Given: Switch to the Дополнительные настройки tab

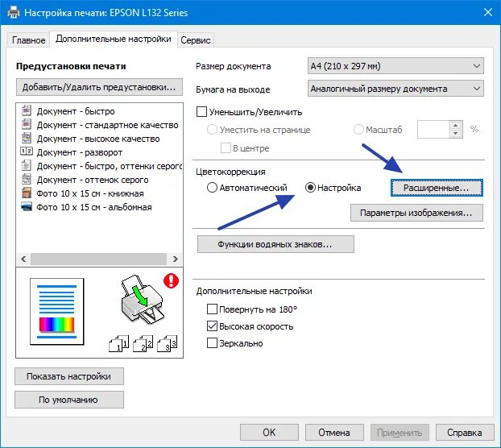Looking at the screenshot, I should (x=114, y=39).
